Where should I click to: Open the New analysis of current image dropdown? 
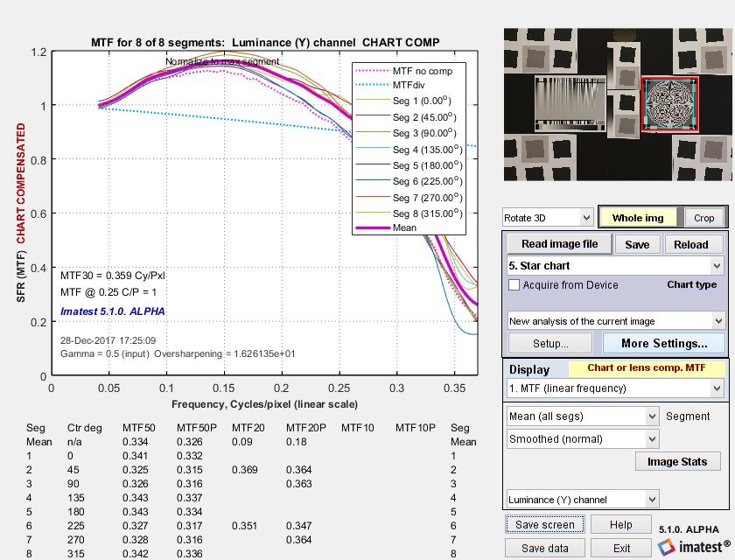pos(616,321)
